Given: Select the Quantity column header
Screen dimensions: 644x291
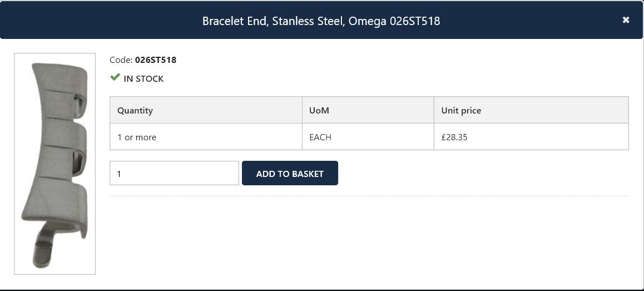Looking at the screenshot, I should 135,110.
